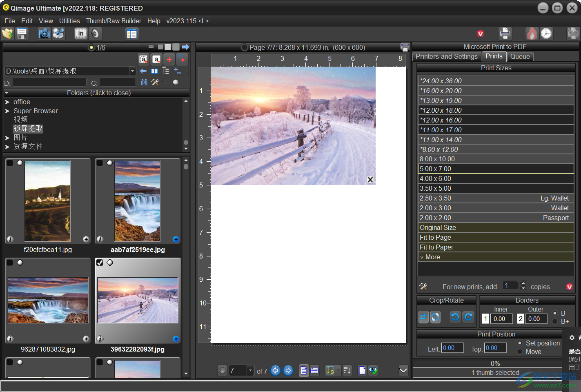The width and height of the screenshot is (581, 392).
Task: Select 'Original Size' option
Action: pyautogui.click(x=496, y=227)
